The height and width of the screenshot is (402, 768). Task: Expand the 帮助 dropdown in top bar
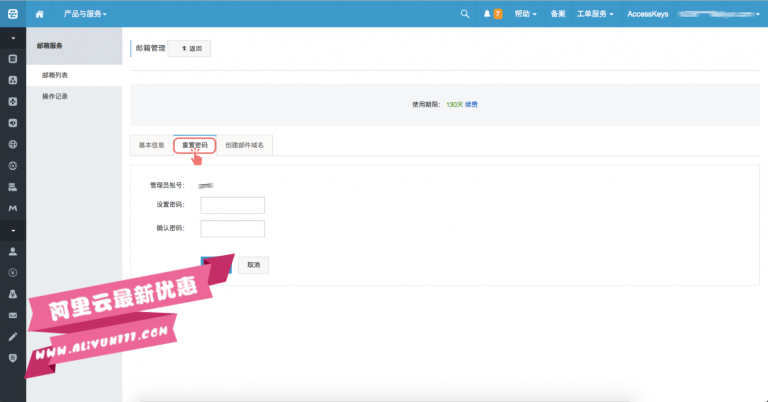[525, 14]
